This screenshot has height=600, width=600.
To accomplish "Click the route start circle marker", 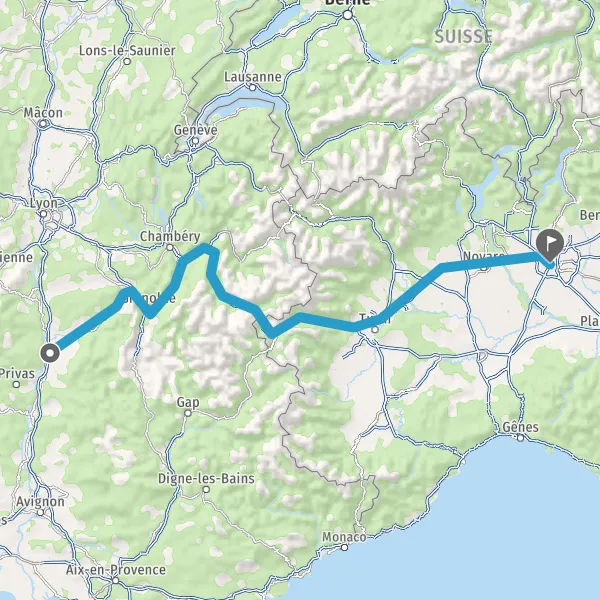I will pyautogui.click(x=50, y=353).
